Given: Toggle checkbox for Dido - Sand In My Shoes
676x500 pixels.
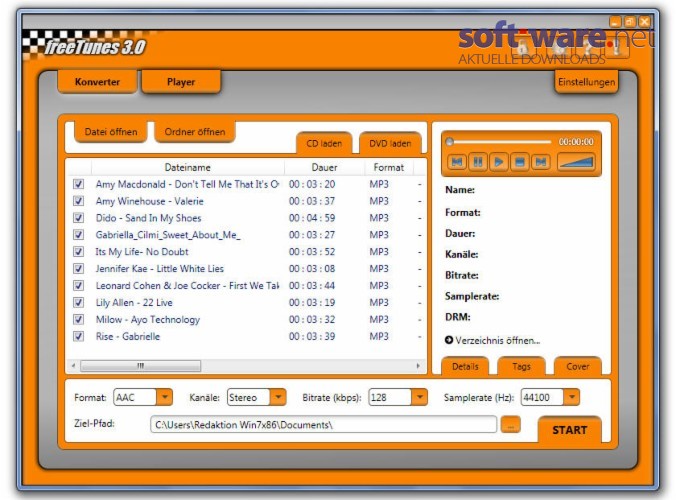Looking at the screenshot, I should (78, 218).
